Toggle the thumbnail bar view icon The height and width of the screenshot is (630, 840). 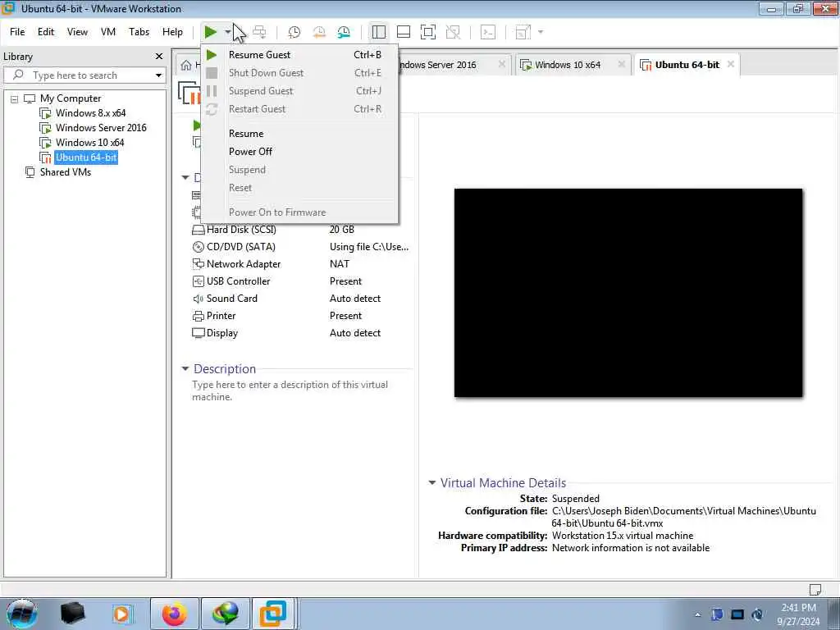click(x=404, y=32)
